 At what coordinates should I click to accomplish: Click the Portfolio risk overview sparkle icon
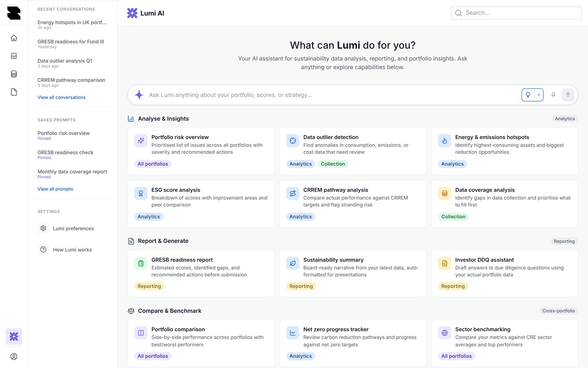pyautogui.click(x=141, y=141)
